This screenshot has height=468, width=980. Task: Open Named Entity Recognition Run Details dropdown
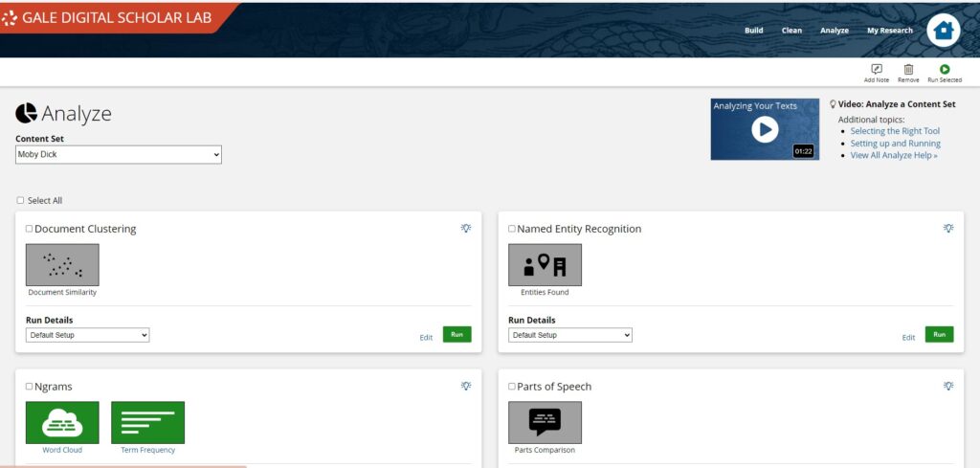coord(570,335)
